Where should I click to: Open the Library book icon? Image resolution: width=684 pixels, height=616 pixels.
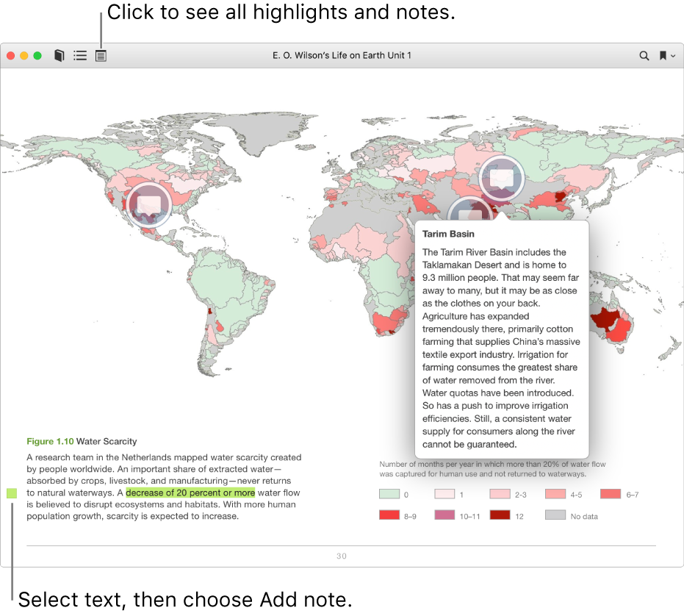click(60, 55)
